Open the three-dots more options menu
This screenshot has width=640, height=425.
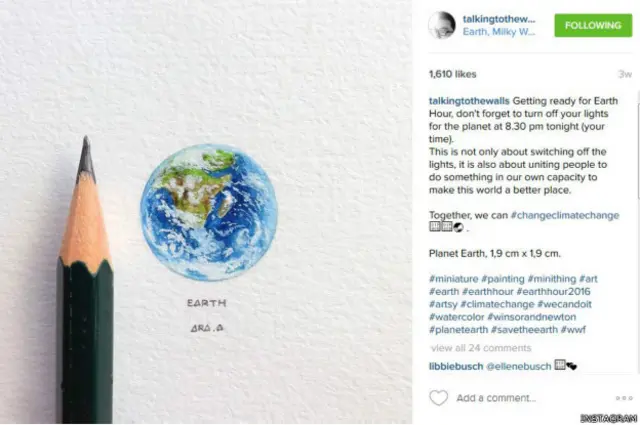pyautogui.click(x=624, y=398)
